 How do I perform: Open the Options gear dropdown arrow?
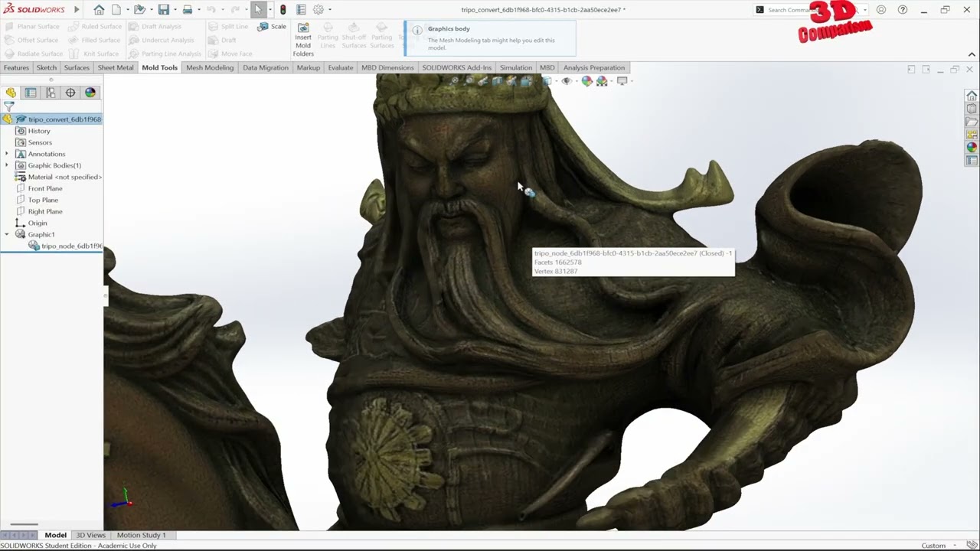[x=330, y=10]
